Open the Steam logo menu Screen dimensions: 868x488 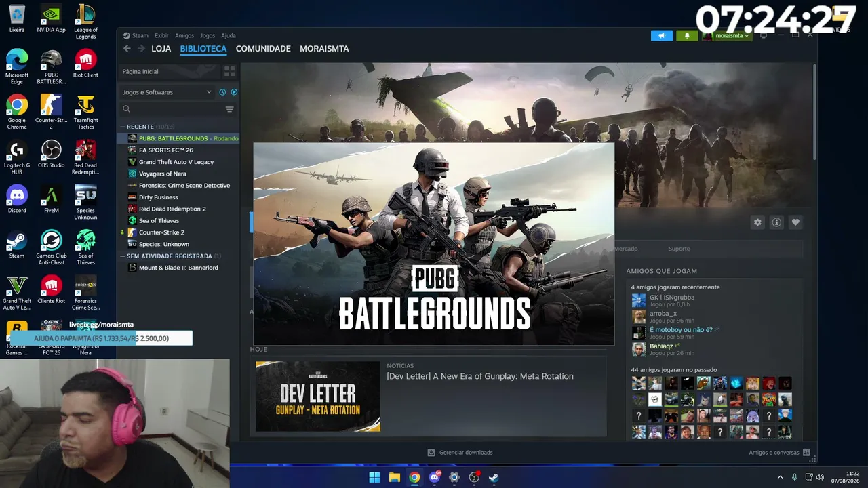[x=135, y=36]
